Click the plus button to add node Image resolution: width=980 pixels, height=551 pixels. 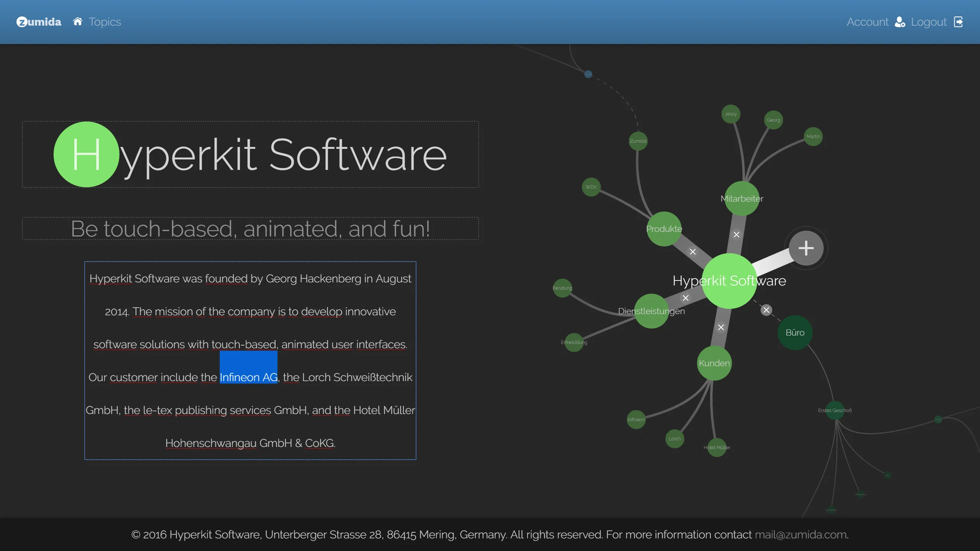(x=806, y=248)
